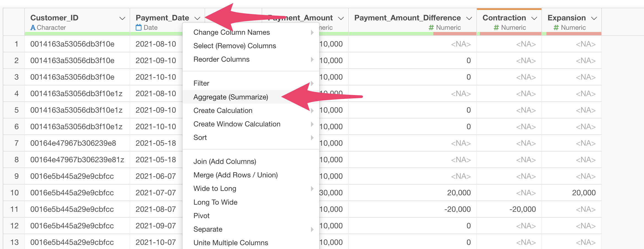644x249 pixels.
Task: Open the Filter submenu
Action: [201, 83]
